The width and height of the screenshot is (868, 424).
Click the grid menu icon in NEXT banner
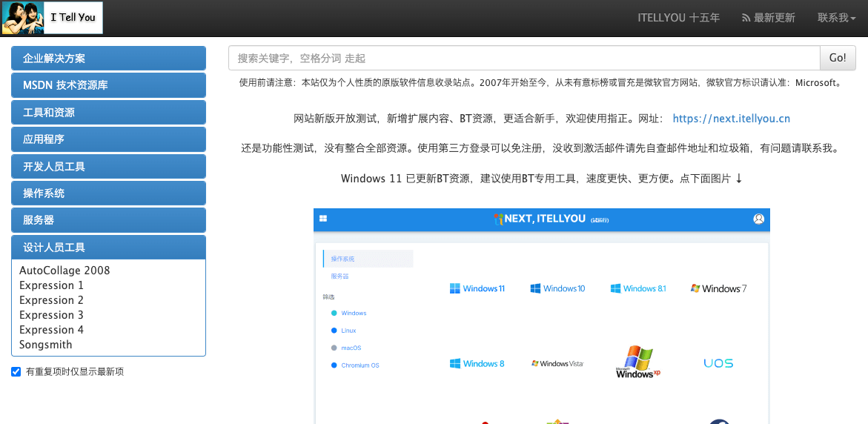click(323, 219)
